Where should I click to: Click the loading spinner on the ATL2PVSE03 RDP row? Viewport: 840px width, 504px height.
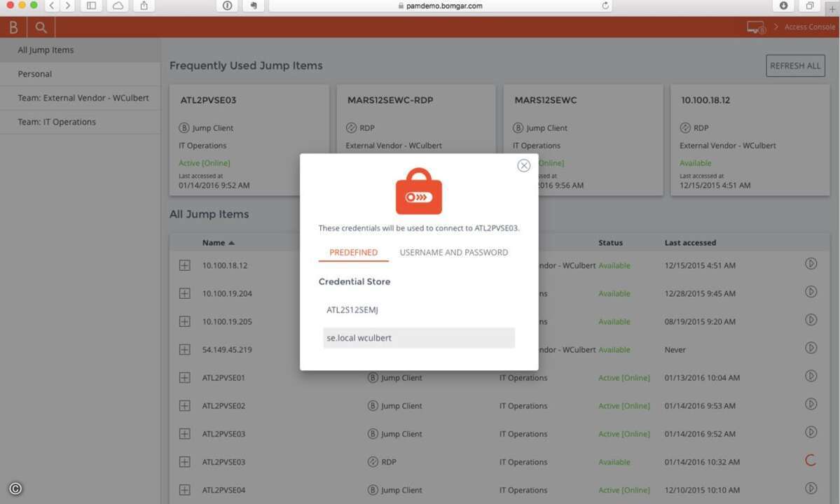(x=811, y=460)
